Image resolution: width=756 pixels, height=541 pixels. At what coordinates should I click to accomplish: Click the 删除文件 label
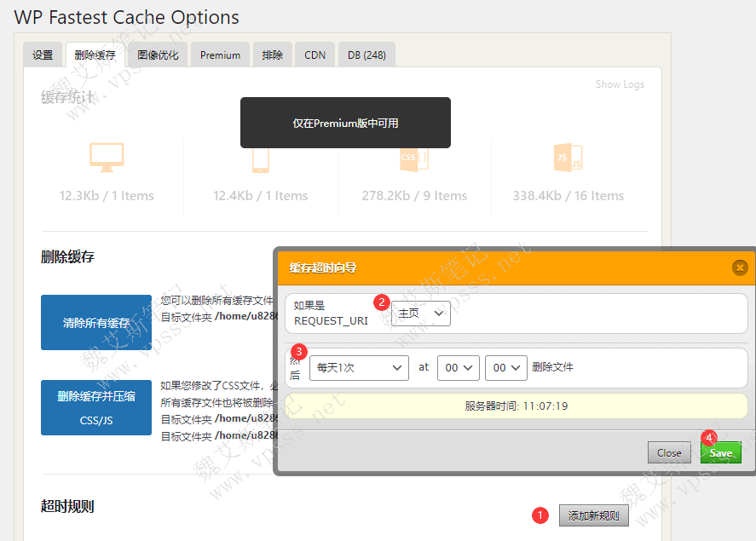coord(552,367)
